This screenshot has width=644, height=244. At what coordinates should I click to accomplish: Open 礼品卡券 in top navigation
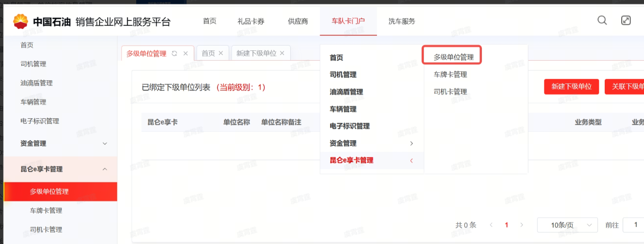251,21
